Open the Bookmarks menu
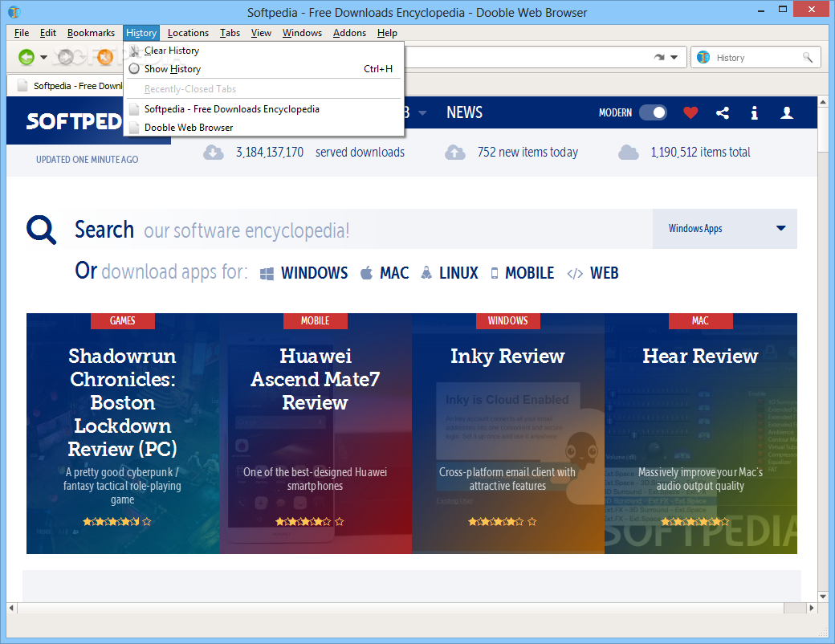The image size is (835, 644). pos(91,32)
